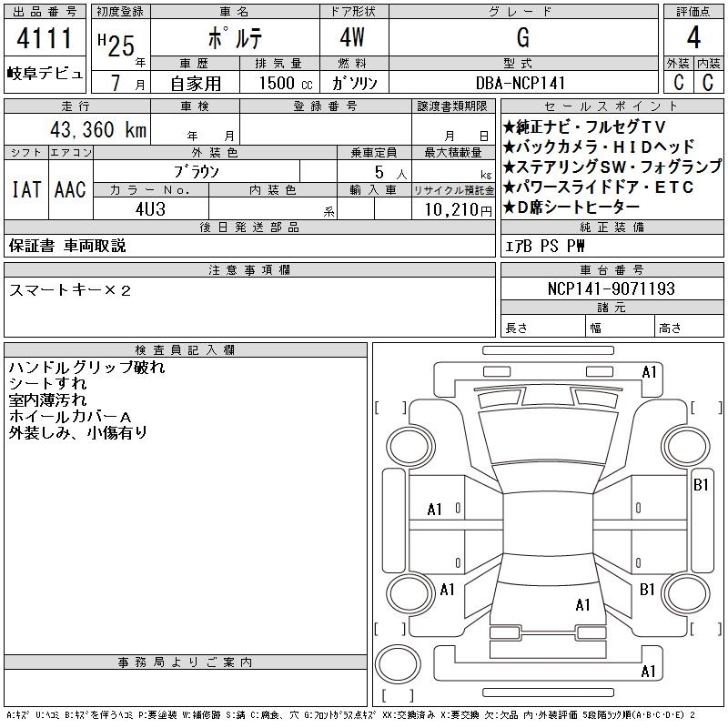
Task: Click the seating capacity 5 人
Action: (390, 172)
